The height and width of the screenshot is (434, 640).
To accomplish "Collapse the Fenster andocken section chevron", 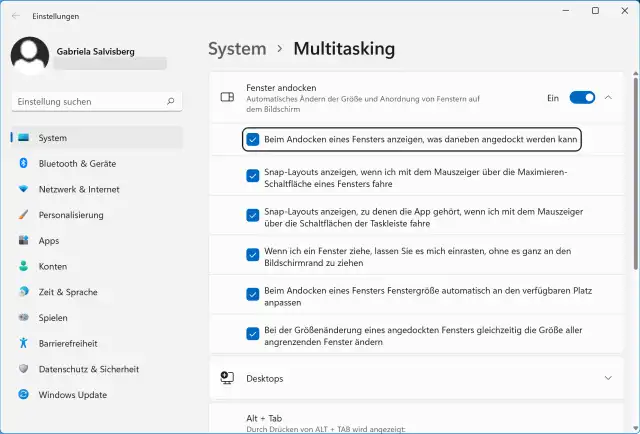I will [x=608, y=98].
